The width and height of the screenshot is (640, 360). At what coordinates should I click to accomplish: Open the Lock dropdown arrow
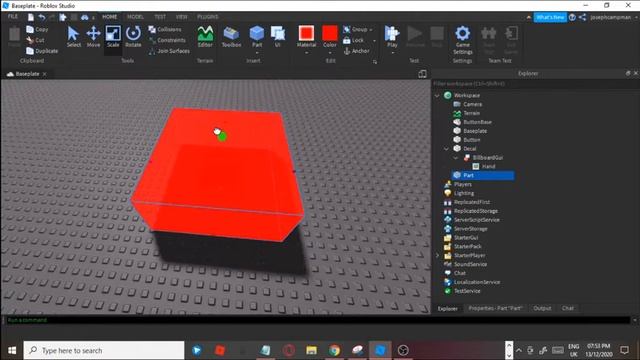[374, 40]
